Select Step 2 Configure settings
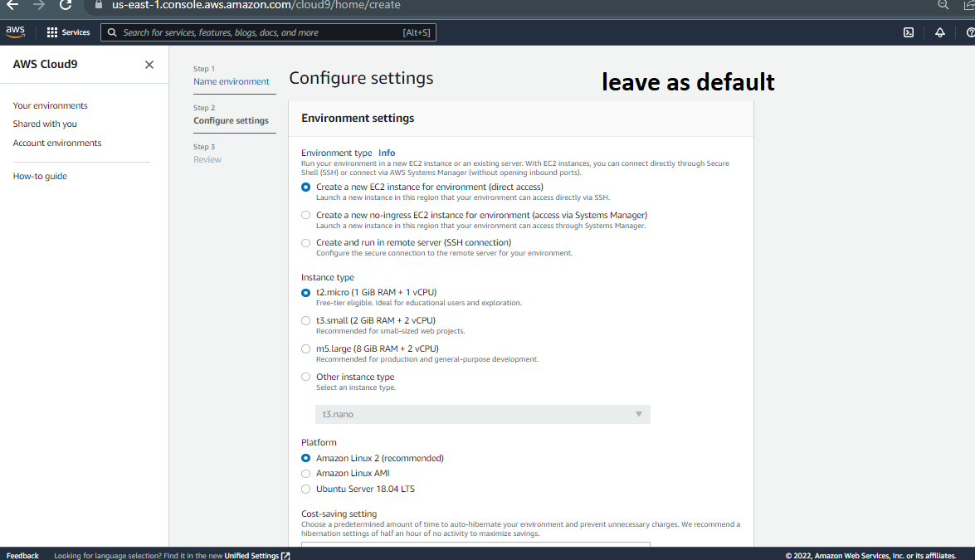Screen dimensions: 975x560 click(231, 120)
